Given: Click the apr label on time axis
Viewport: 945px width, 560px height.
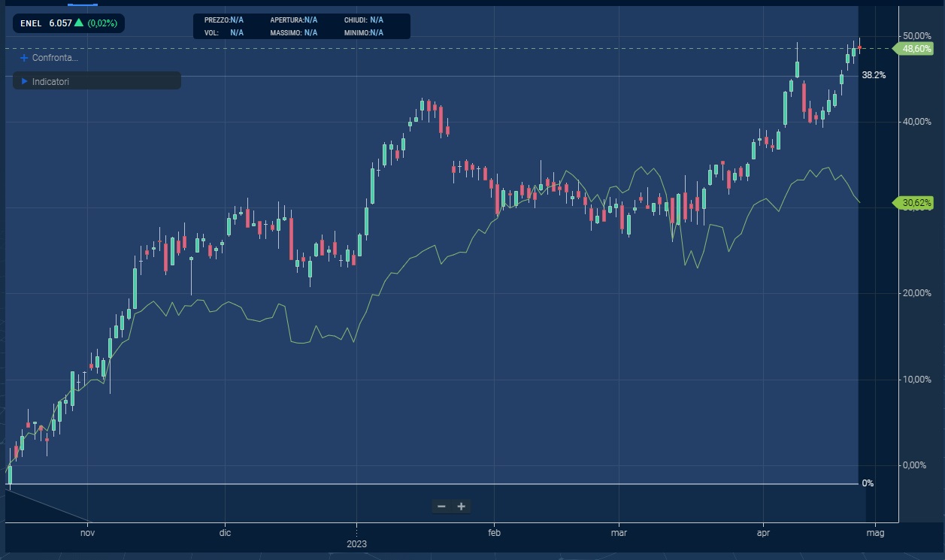Looking at the screenshot, I should click(x=763, y=532).
